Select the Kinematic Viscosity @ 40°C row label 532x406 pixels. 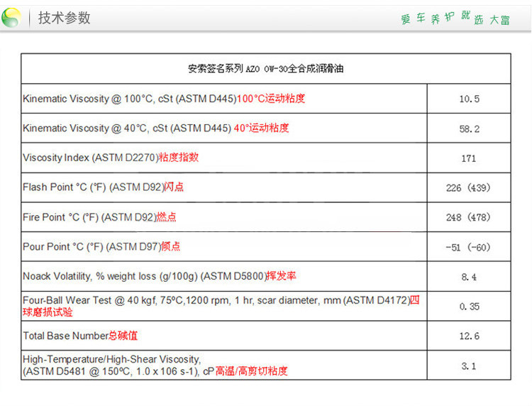tap(156, 128)
